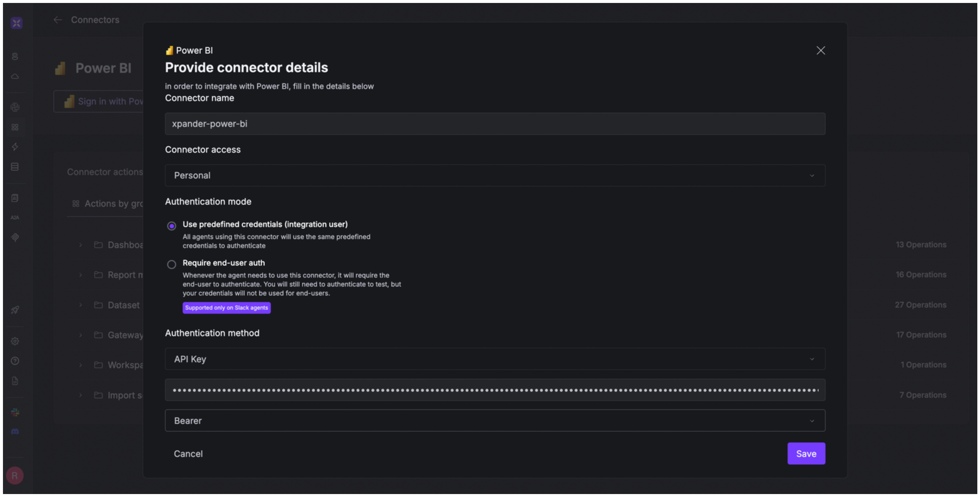
Task: Open the API Key authentication method dropdown
Action: (494, 359)
